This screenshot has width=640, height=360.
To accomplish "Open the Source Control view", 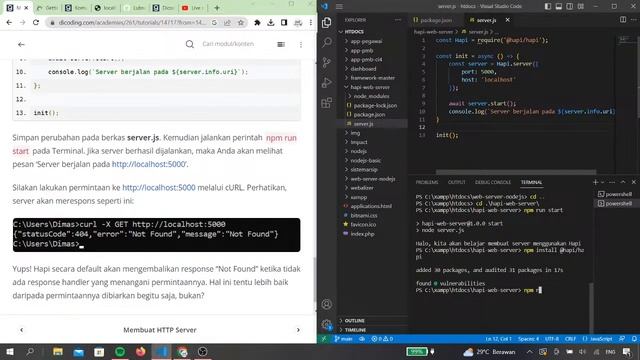I will click(327, 62).
